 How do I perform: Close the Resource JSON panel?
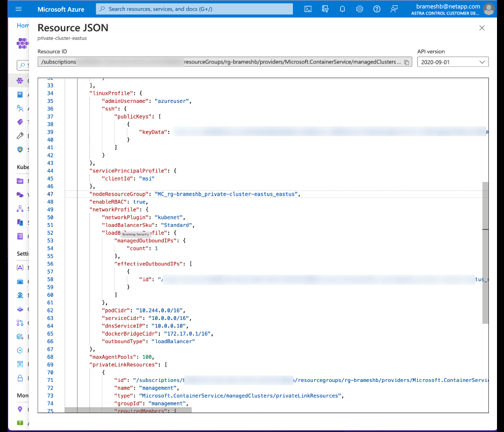(x=482, y=27)
